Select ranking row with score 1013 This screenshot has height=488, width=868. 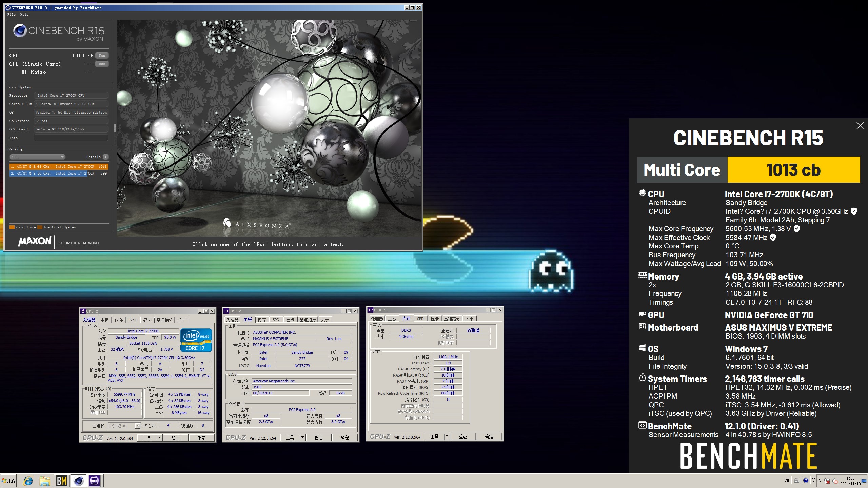[59, 166]
